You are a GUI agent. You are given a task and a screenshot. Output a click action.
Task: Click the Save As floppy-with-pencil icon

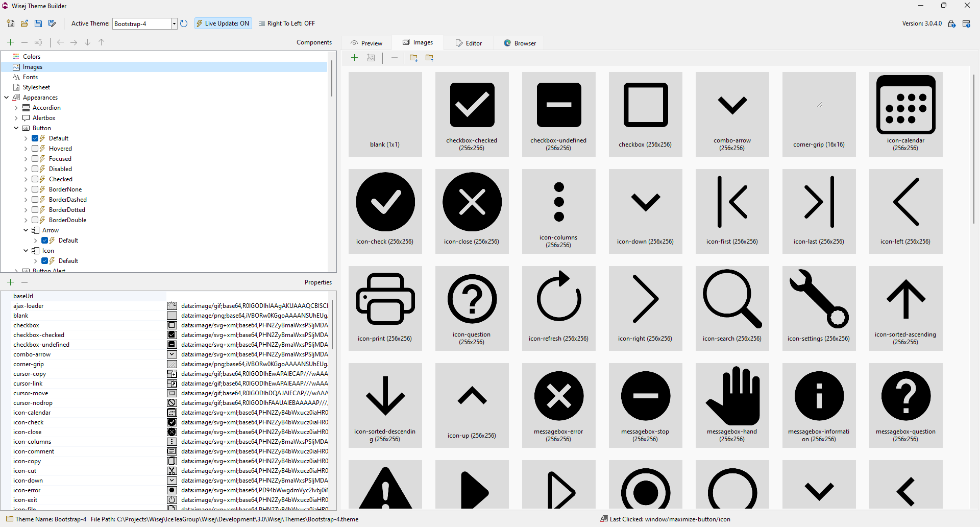(x=52, y=23)
